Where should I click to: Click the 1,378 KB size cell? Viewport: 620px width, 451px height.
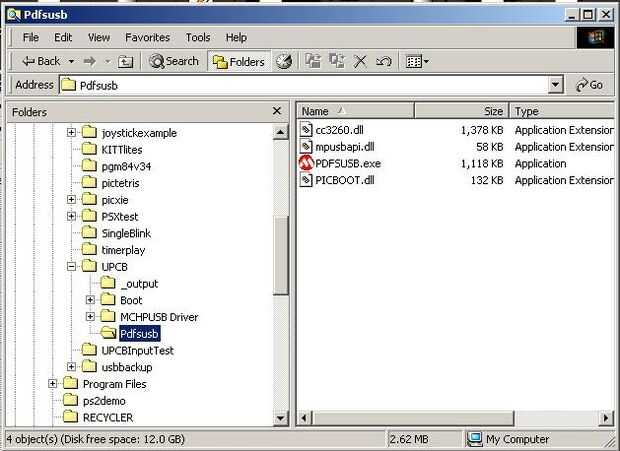coord(482,130)
